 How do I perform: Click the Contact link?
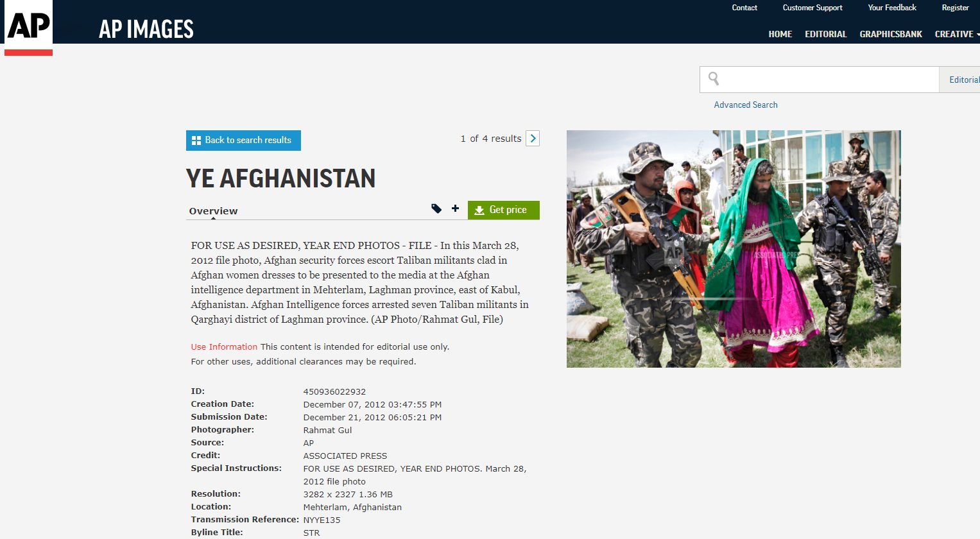click(744, 8)
